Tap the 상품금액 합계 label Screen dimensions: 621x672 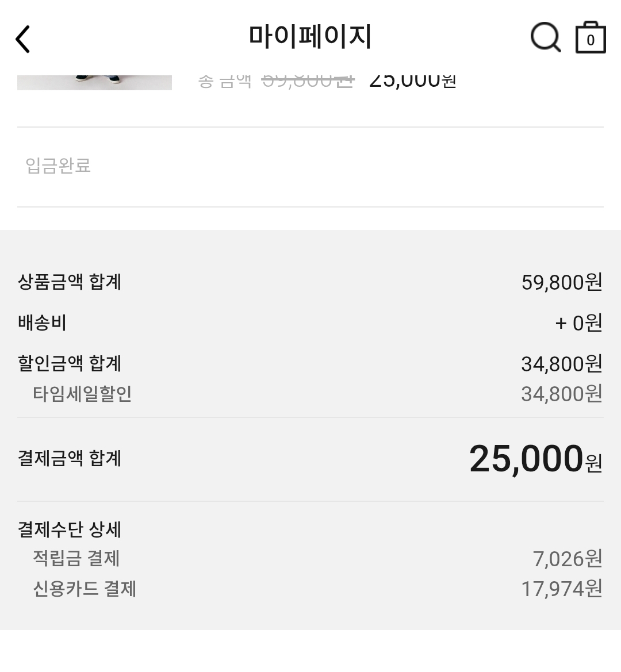pyautogui.click(x=70, y=282)
